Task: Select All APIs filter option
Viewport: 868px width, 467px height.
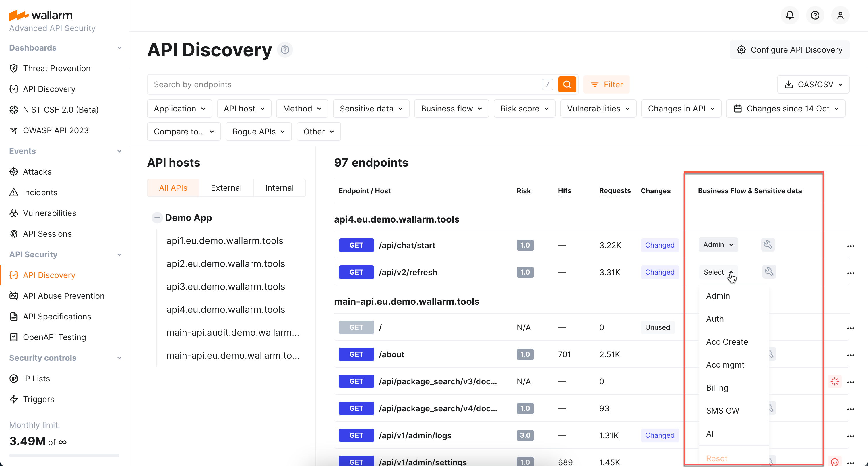Action: click(173, 188)
